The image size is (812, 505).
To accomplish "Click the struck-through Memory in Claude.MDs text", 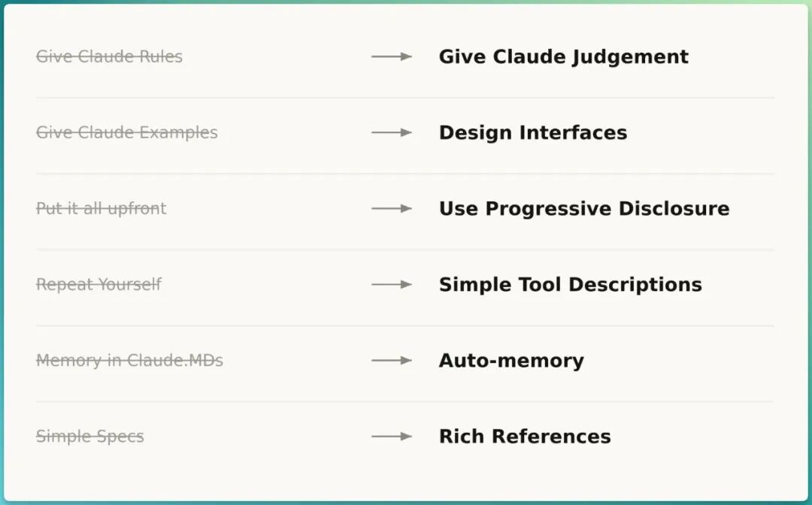I will (x=129, y=360).
